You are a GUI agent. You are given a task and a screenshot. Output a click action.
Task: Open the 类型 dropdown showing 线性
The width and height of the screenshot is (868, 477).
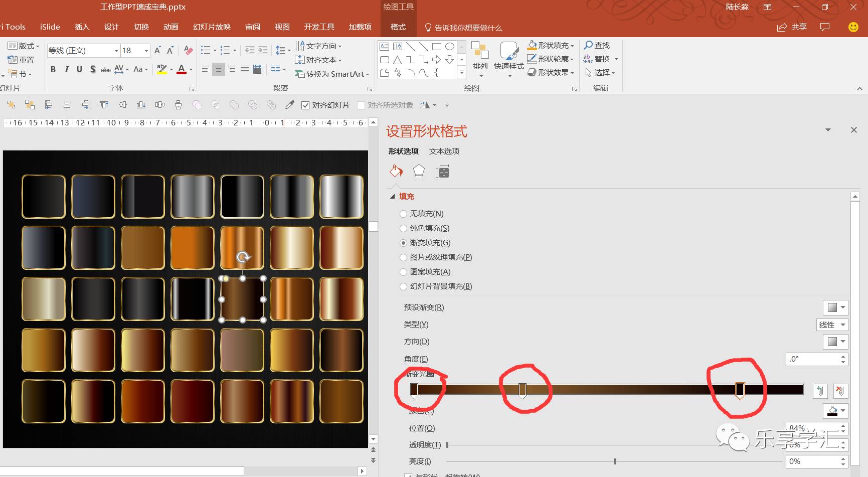coord(832,325)
